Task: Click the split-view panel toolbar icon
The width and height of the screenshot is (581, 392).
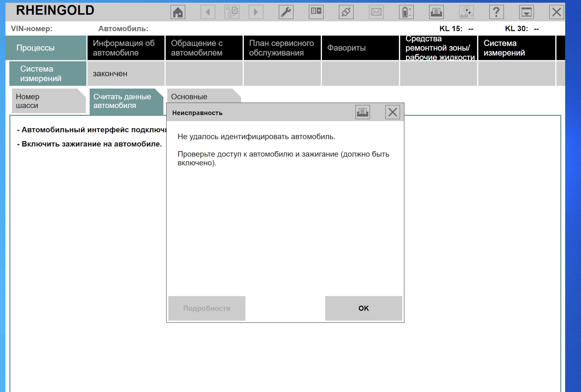Action: coord(316,12)
